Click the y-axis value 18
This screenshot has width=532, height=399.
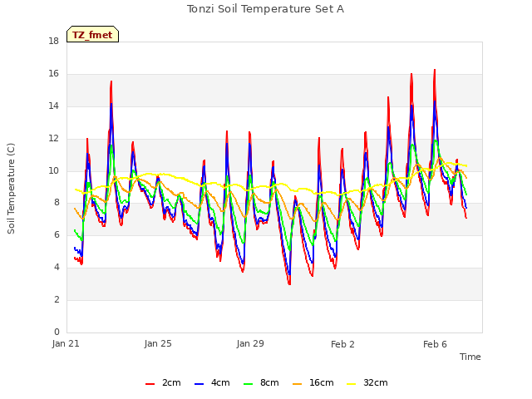tap(53, 42)
